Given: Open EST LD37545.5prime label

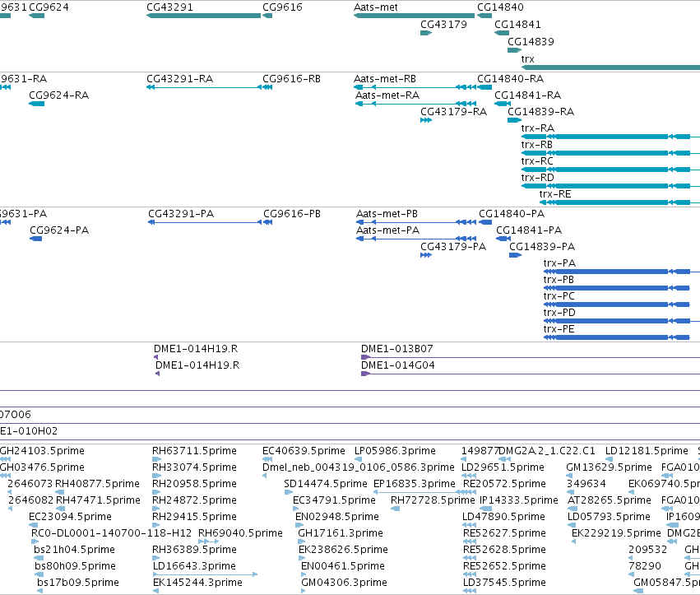Looking at the screenshot, I should 504,583.
